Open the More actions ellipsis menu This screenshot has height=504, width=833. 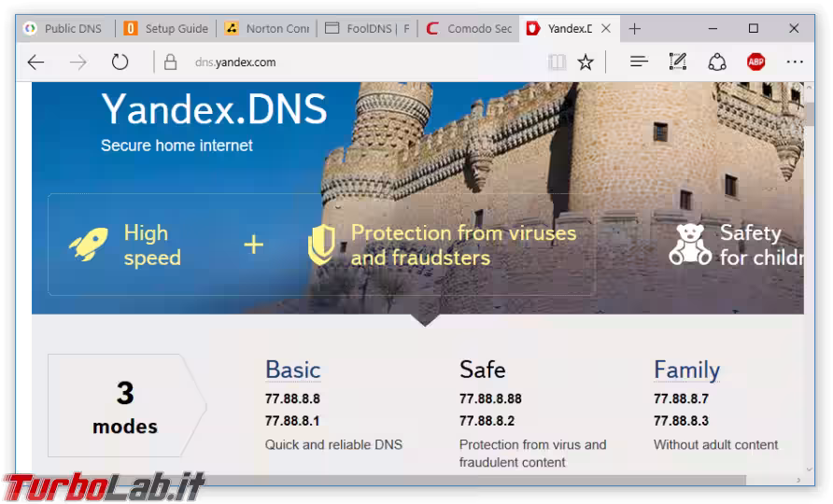795,63
